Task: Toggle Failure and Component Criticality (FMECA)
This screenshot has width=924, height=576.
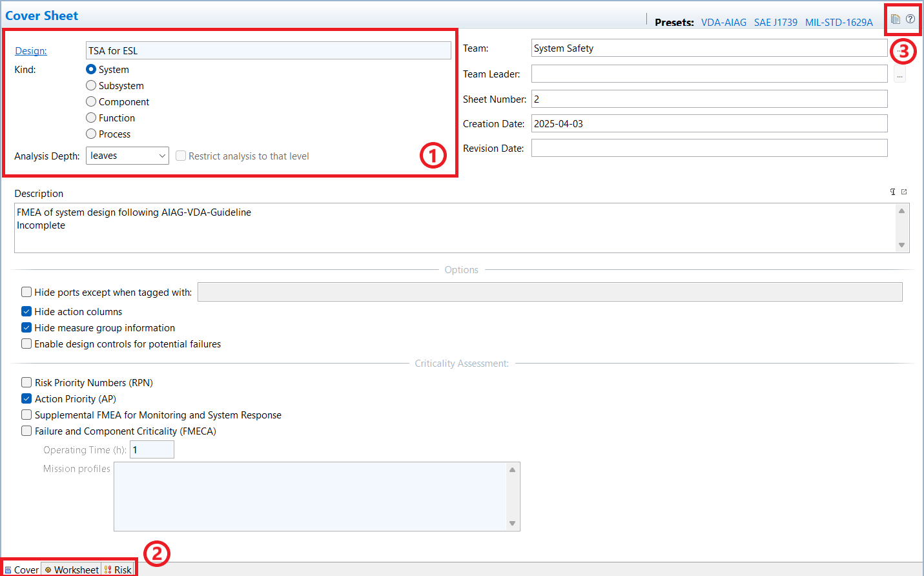Action: click(x=26, y=431)
